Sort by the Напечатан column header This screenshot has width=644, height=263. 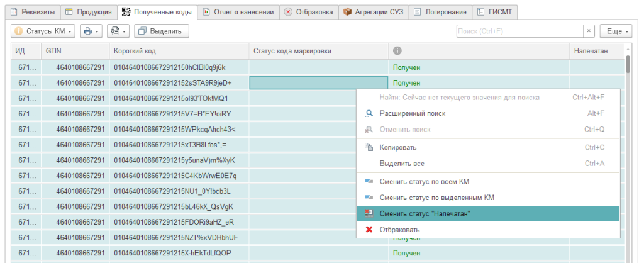point(596,51)
